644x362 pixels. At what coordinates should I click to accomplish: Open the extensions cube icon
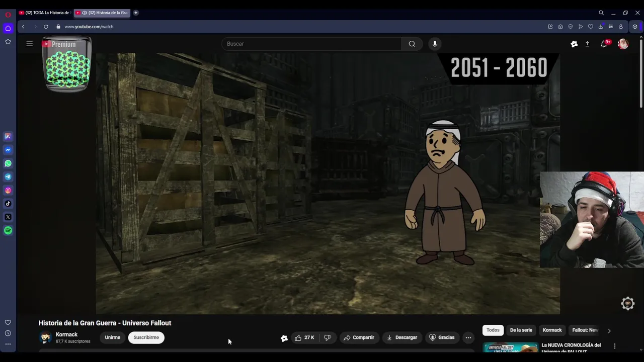635,27
